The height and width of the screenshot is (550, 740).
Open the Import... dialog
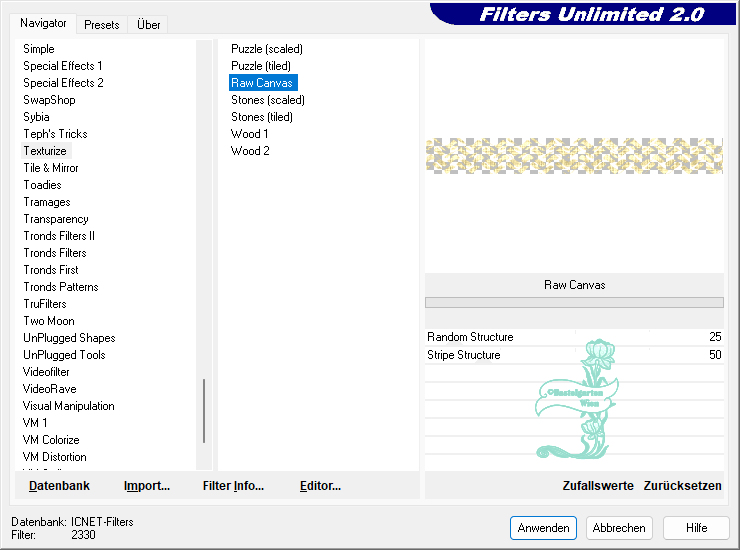point(147,486)
